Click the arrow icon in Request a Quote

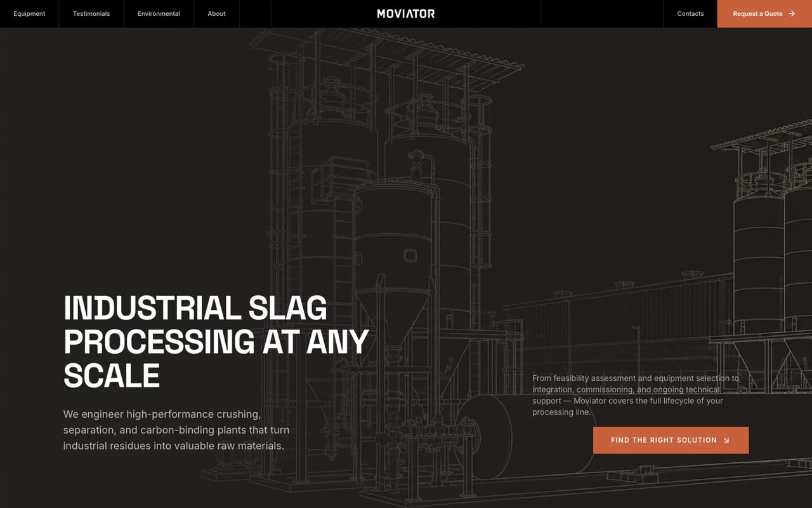coord(792,13)
